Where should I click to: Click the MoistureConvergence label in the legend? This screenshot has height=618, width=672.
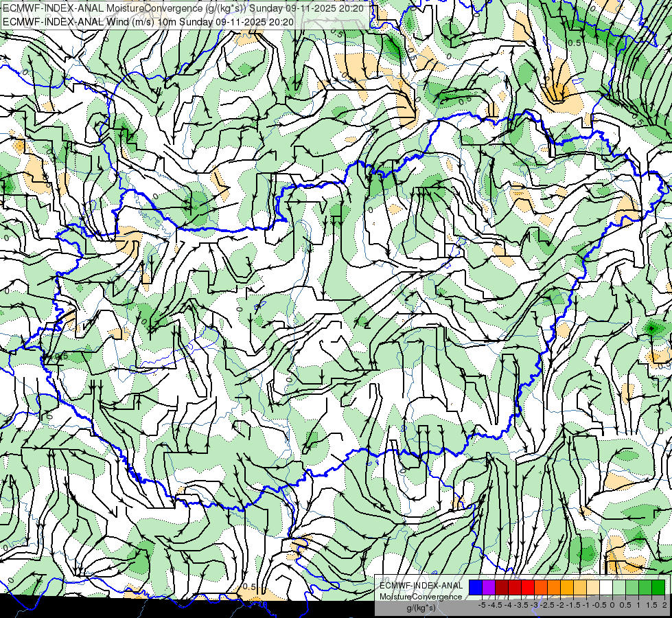421,597
